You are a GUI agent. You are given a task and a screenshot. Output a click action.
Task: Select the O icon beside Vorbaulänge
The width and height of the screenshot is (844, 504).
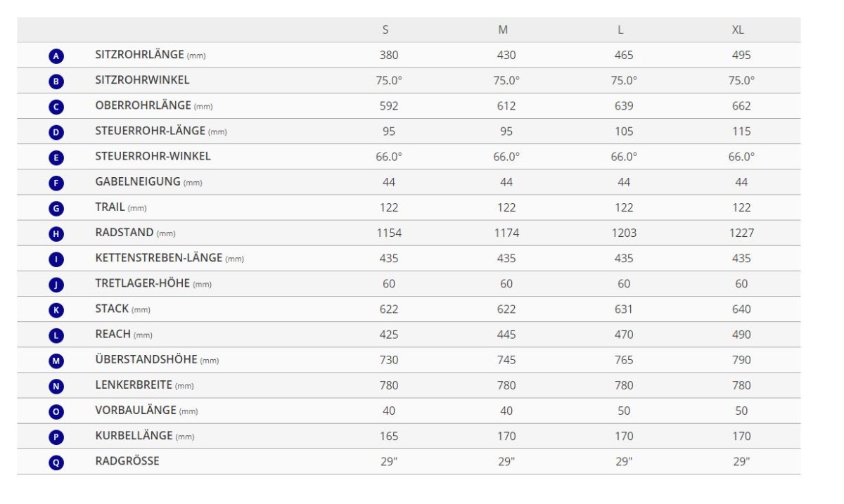coord(56,411)
